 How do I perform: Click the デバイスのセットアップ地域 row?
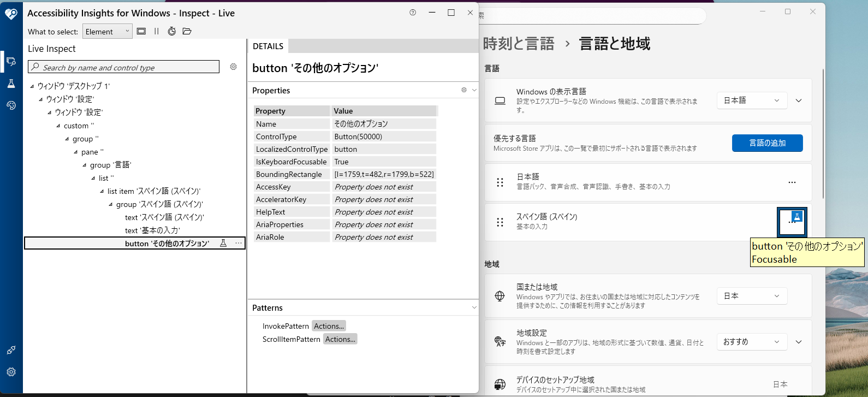point(648,381)
